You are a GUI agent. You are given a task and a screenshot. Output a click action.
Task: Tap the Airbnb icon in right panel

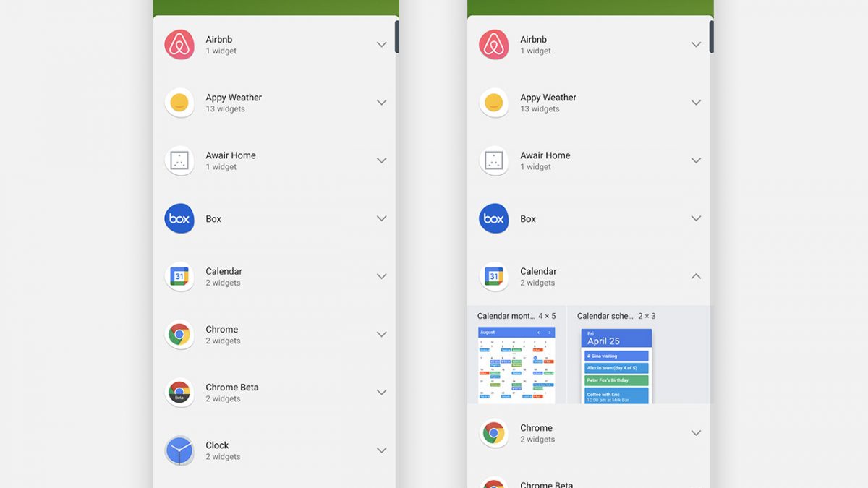494,45
